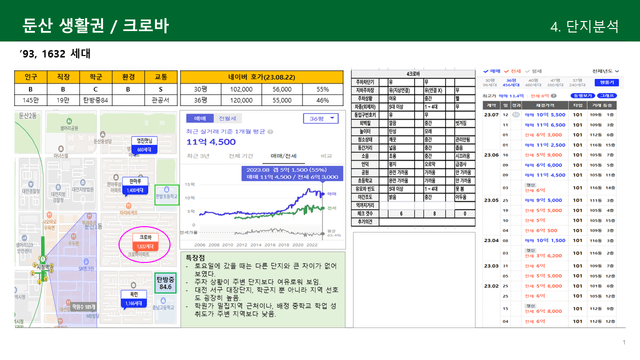
Task: Click the 시청역 subway station icon
Action: click(x=42, y=259)
